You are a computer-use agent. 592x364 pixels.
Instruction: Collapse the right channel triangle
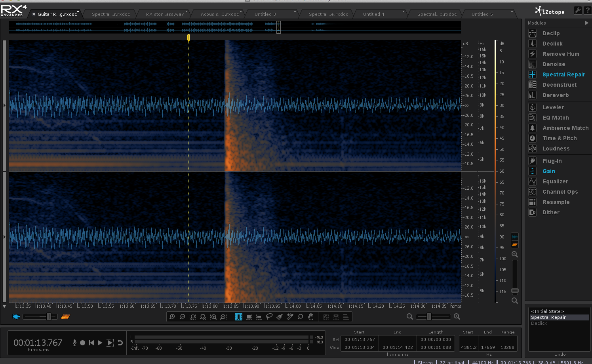pyautogui.click(x=4, y=237)
